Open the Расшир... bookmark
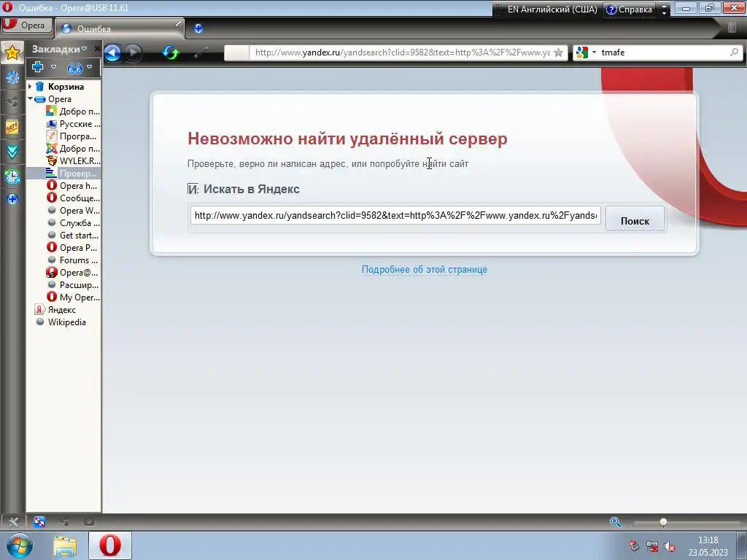The image size is (747, 560). click(x=73, y=285)
